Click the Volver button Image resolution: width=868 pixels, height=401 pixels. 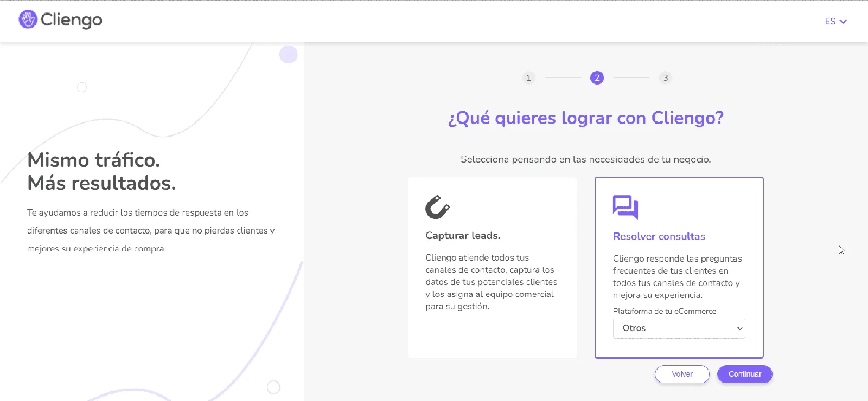pos(682,374)
